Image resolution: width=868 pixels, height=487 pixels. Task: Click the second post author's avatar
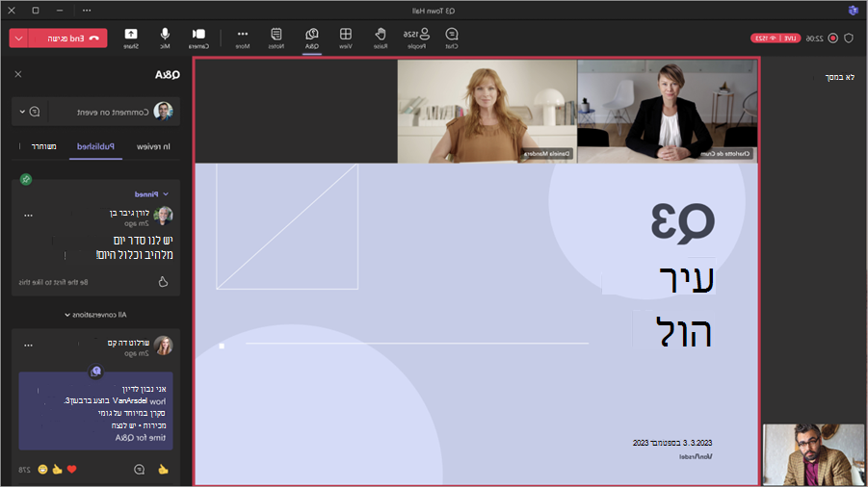coord(164,346)
